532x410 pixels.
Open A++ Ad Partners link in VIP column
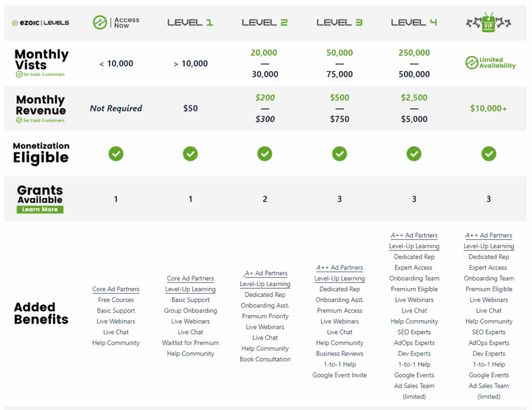(489, 235)
